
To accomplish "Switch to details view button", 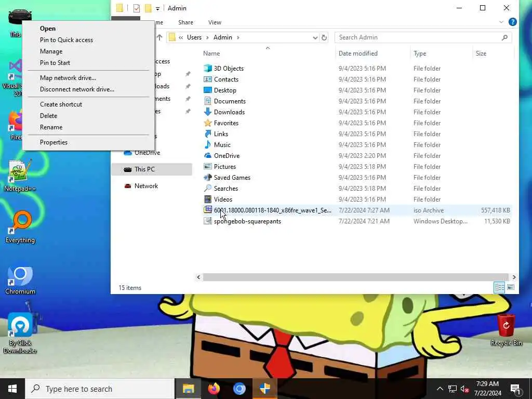I will point(499,287).
